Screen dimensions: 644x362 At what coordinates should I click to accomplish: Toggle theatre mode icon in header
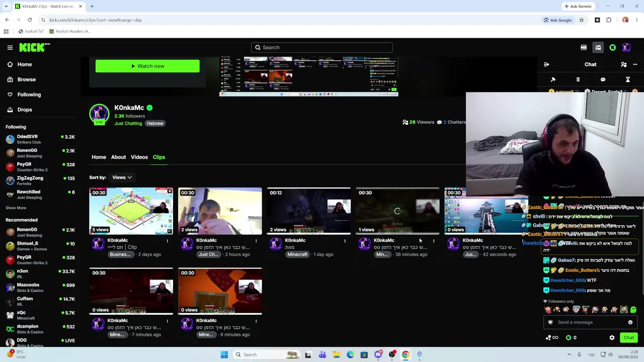click(598, 47)
